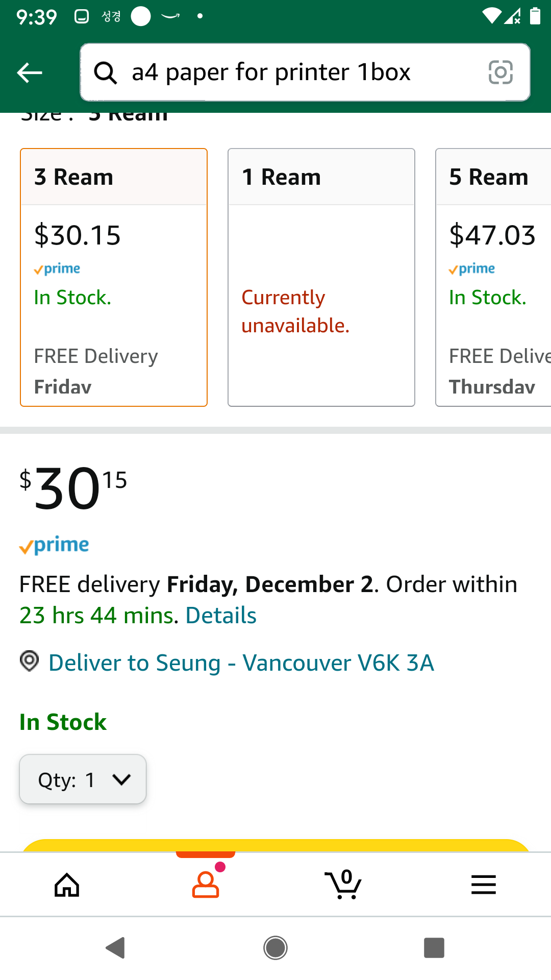Viewport: 551px width, 980px height.
Task: Tap the prime logo below the price
Action: (x=54, y=546)
